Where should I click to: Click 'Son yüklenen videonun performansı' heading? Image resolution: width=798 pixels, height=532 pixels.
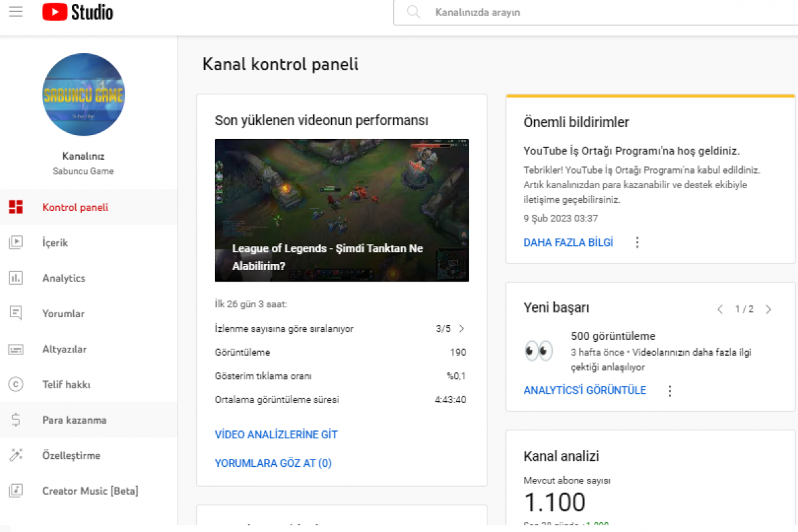pyautogui.click(x=321, y=120)
